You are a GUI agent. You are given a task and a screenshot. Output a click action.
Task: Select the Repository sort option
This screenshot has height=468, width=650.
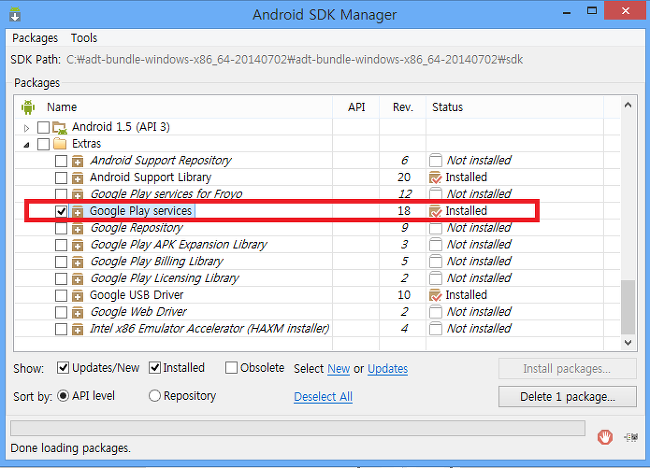pos(155,396)
